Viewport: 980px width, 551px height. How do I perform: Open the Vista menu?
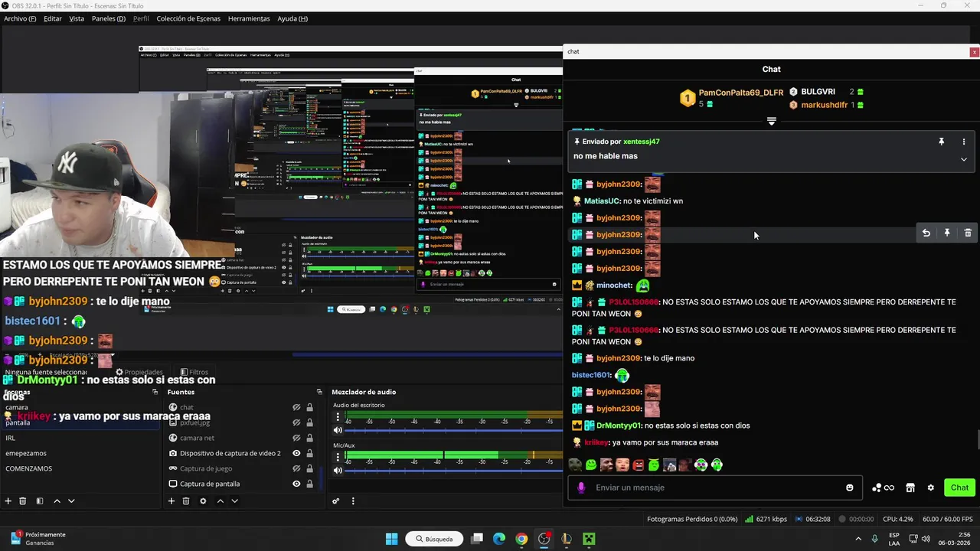77,18
